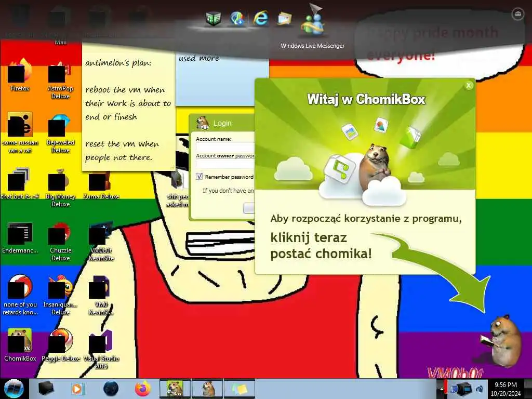Open Bejeweled Deluxe desktop icon
Viewport: 532px width, 399px height.
[60, 133]
